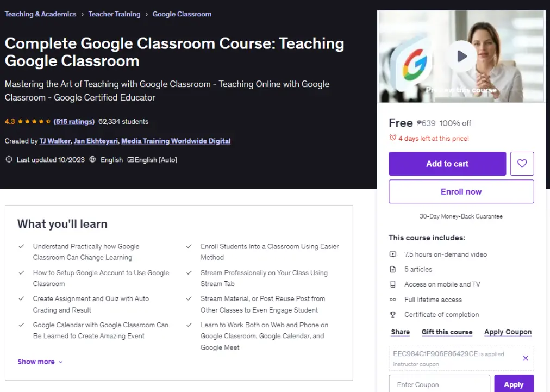Click Add to cart button

pos(447,164)
